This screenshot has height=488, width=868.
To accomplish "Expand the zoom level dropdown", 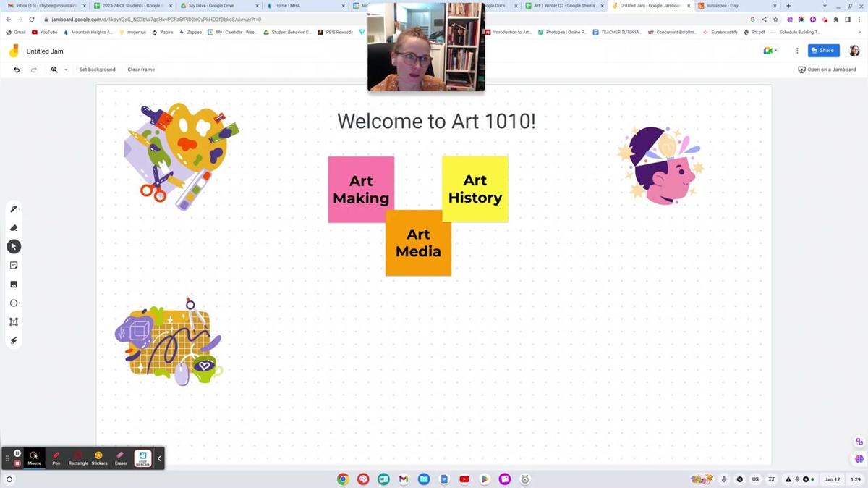I will point(66,70).
